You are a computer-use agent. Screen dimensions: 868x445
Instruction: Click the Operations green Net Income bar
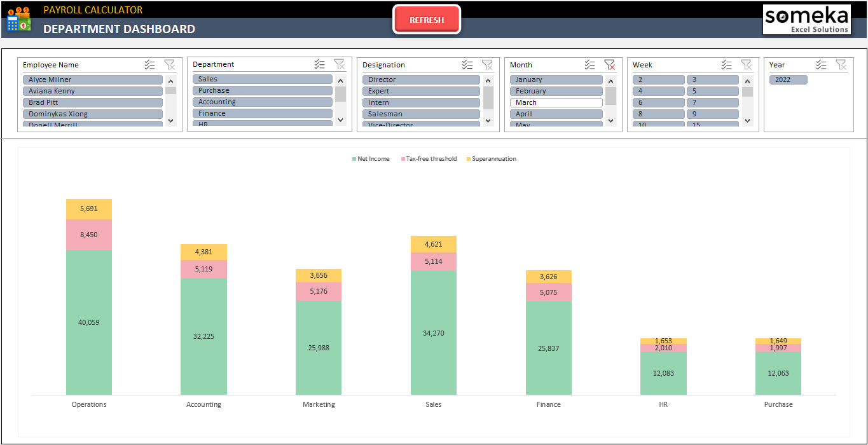89,322
